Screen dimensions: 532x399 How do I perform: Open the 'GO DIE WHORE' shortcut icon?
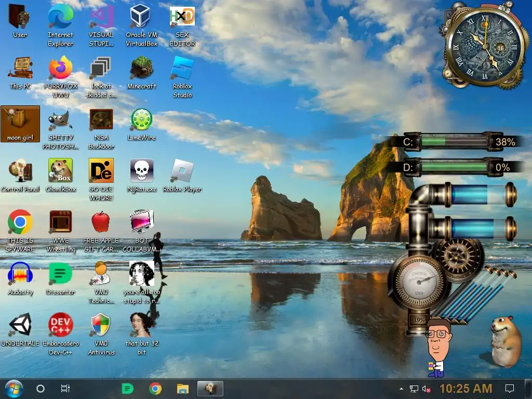tap(101, 179)
